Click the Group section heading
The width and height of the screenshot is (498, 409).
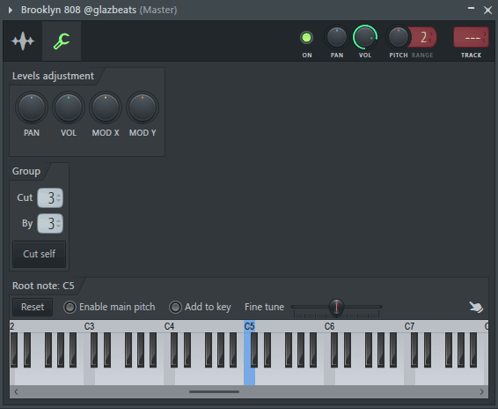pos(26,171)
